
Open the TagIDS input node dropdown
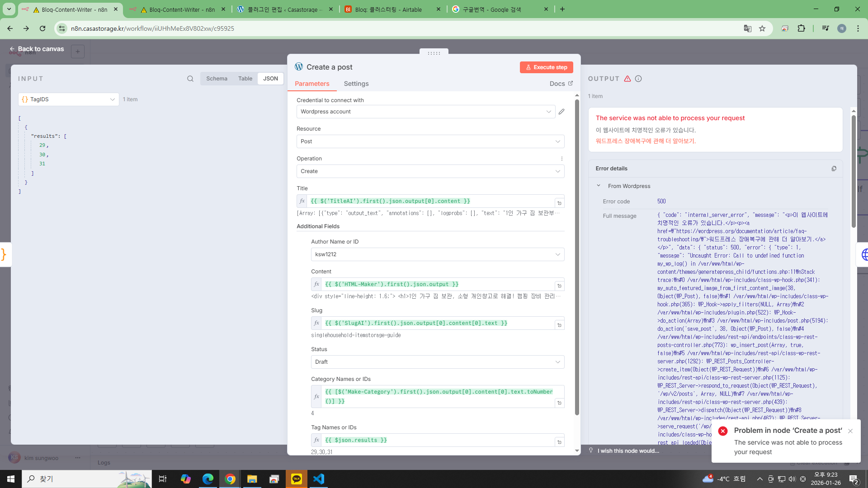pyautogui.click(x=69, y=99)
